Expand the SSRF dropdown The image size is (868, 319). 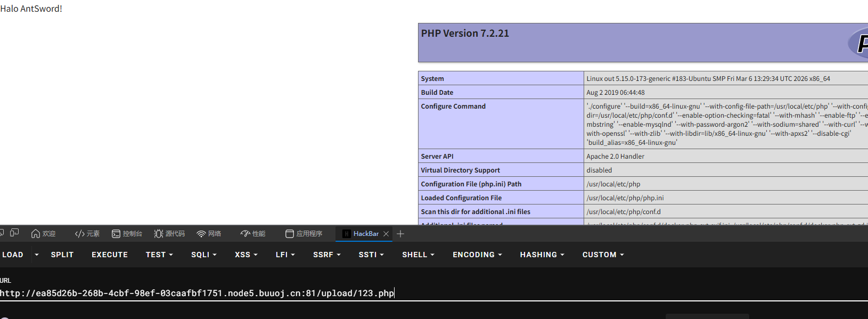click(x=326, y=255)
